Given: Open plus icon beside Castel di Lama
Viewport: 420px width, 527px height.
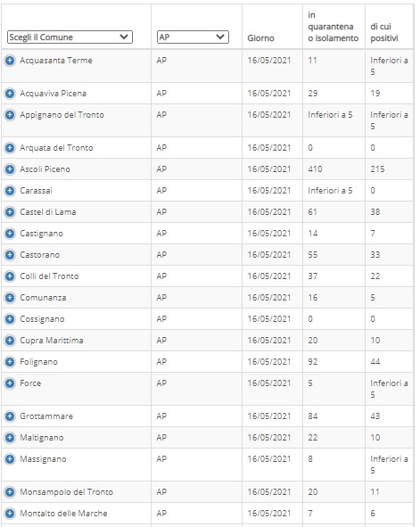Looking at the screenshot, I should click(x=10, y=212).
